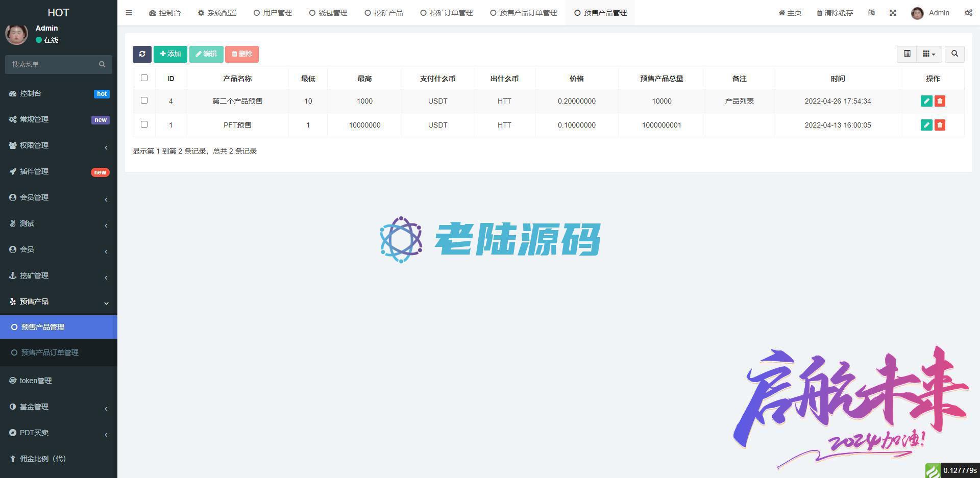Switch to the 系统配置 tab
Image resolution: width=980 pixels, height=478 pixels.
click(217, 13)
